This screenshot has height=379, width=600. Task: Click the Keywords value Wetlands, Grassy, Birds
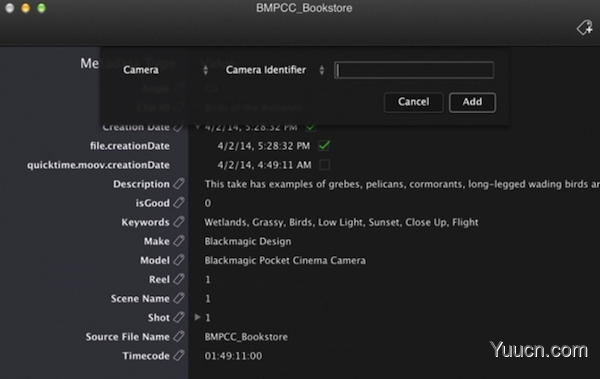341,222
